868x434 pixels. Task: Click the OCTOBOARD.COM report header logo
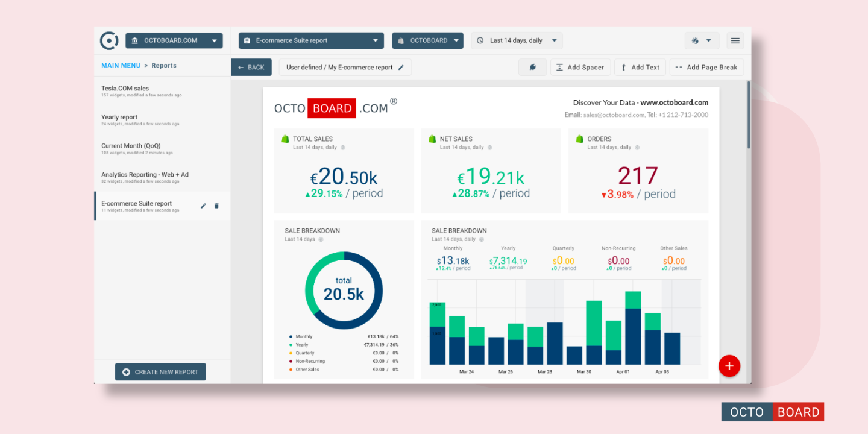click(336, 108)
